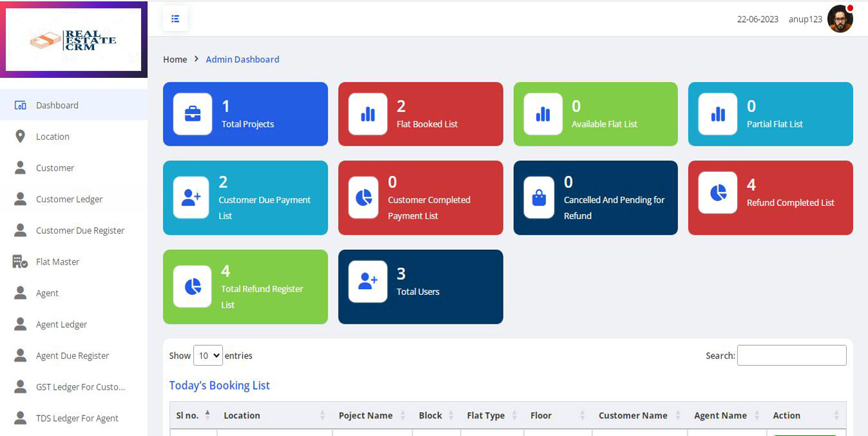This screenshot has height=436, width=868.
Task: Click inside the Search input field
Action: (791, 355)
